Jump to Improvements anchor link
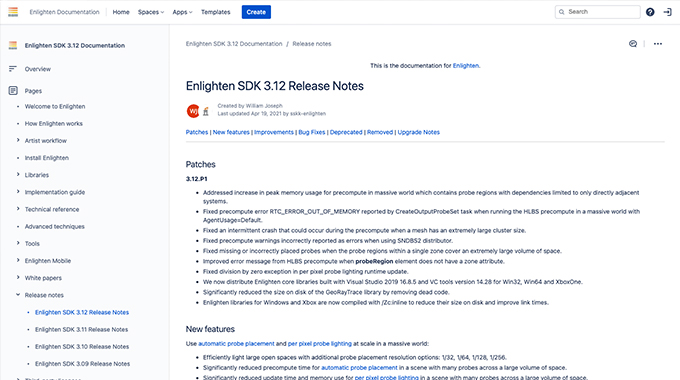This screenshot has width=680, height=380. [x=274, y=132]
